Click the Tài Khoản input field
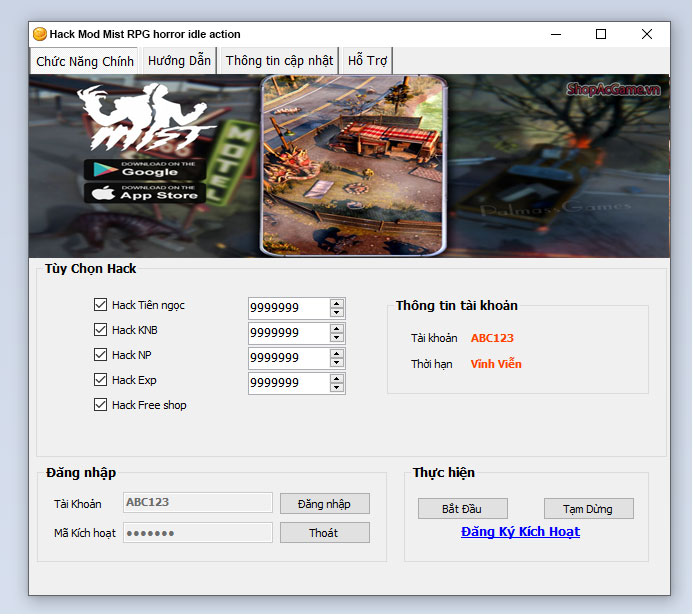 click(198, 502)
